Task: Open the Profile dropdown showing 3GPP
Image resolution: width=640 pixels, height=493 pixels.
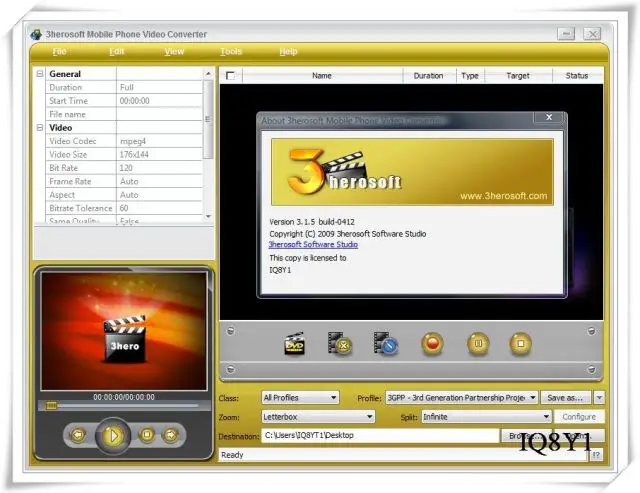Action: [461, 398]
